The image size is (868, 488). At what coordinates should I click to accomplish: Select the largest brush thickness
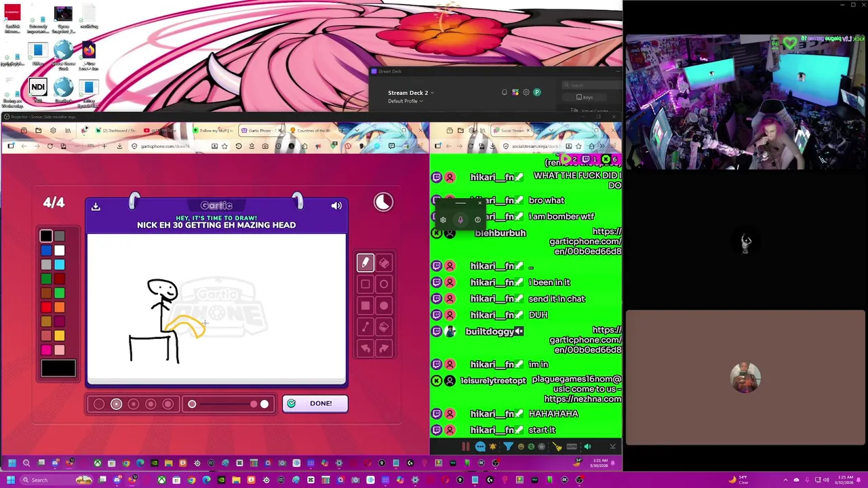168,405
